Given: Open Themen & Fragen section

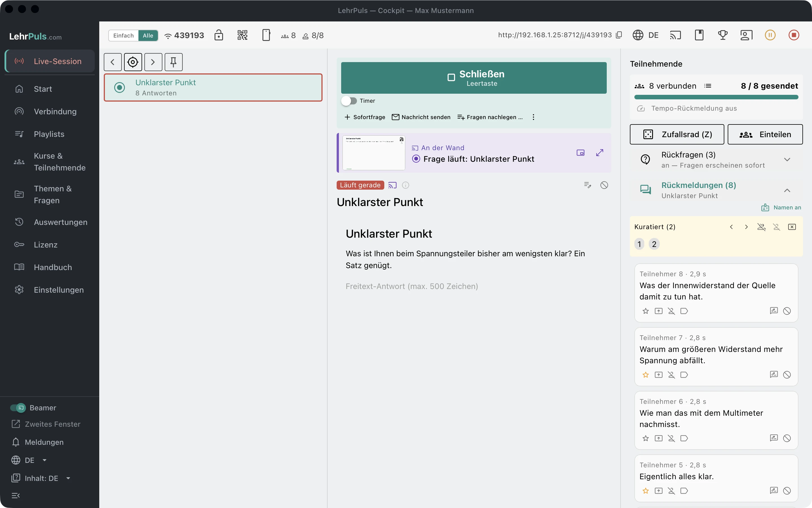Looking at the screenshot, I should click(50, 194).
